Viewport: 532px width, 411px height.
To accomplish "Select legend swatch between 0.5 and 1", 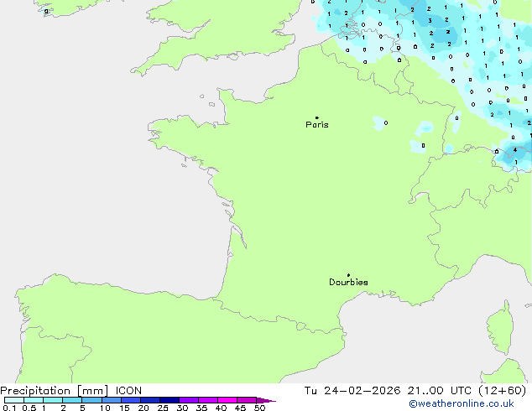I will click(34, 400).
